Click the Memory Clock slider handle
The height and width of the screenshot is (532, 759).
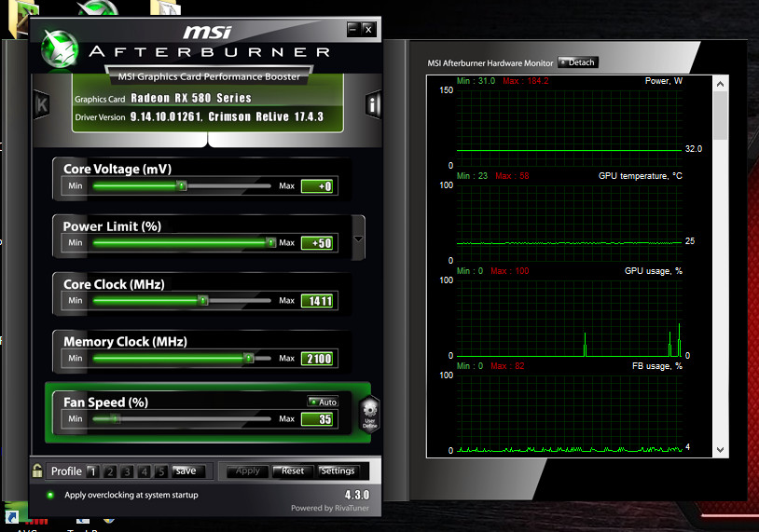(248, 358)
